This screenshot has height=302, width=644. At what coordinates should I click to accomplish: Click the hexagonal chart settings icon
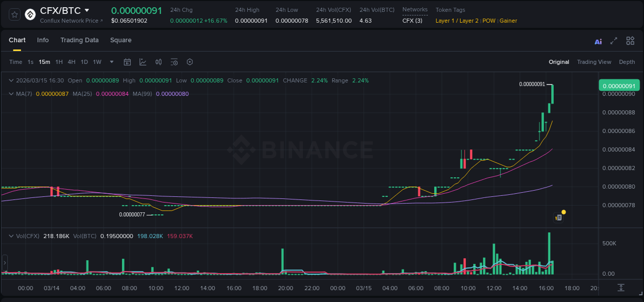pyautogui.click(x=190, y=62)
